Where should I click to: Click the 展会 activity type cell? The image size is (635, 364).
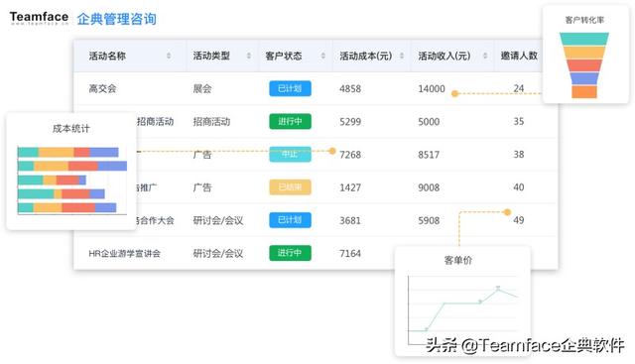(202, 88)
